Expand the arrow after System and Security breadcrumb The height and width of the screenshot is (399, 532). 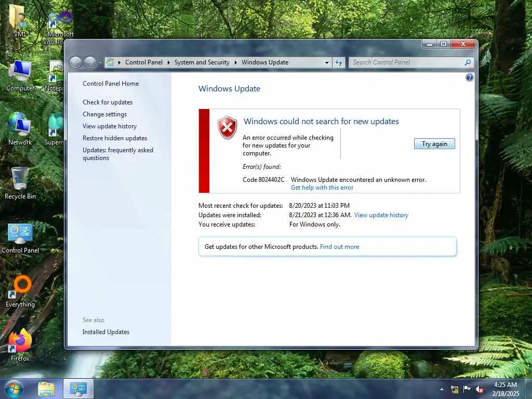point(235,62)
